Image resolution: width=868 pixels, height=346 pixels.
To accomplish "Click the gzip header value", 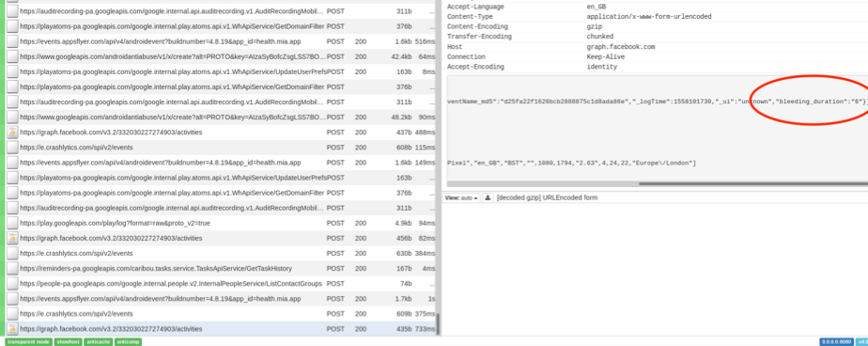I will (594, 26).
